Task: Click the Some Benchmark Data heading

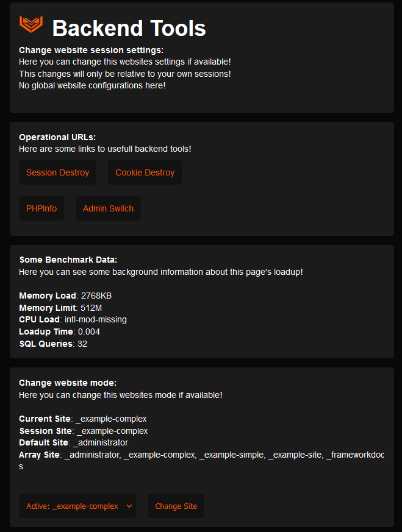Action: click(x=68, y=260)
